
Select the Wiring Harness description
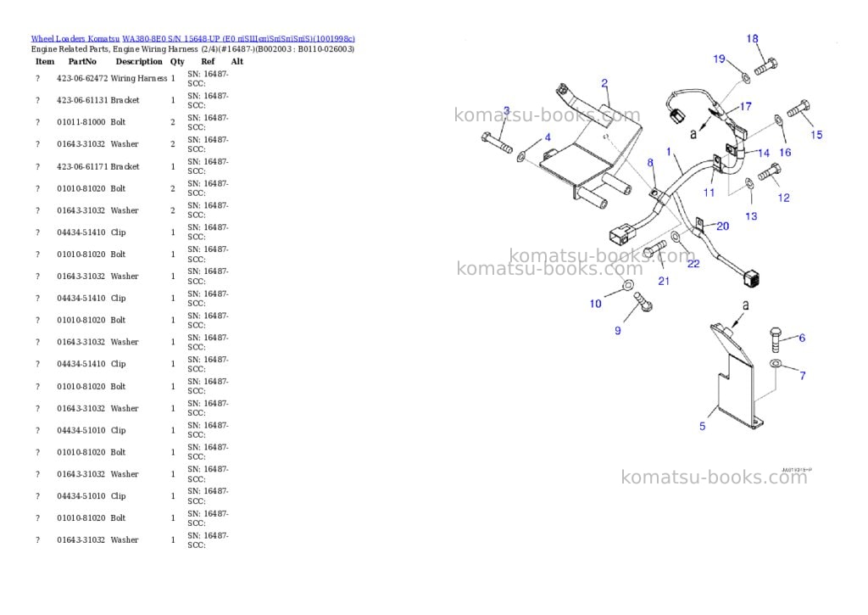(x=139, y=79)
